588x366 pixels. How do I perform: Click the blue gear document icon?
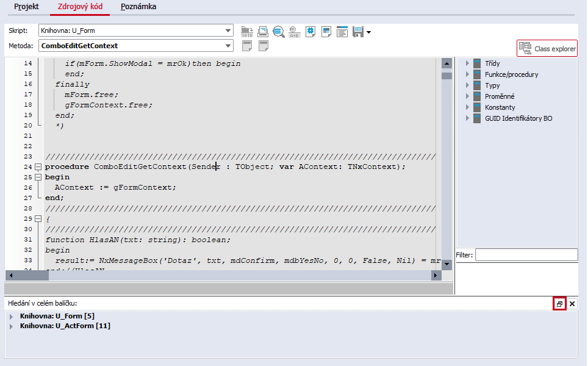click(x=310, y=32)
